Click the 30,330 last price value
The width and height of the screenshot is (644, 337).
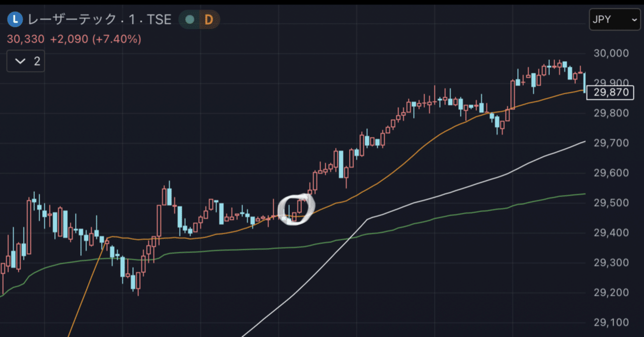[26, 39]
